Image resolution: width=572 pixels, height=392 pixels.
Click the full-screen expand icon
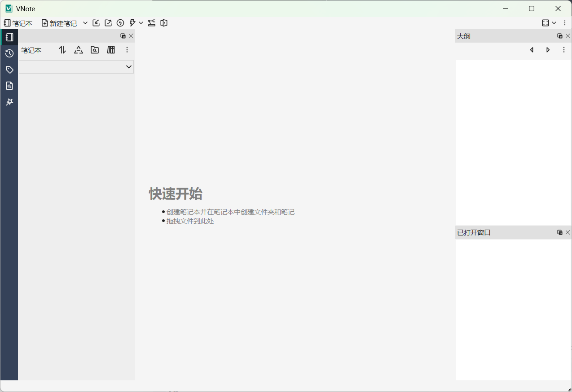click(x=546, y=23)
